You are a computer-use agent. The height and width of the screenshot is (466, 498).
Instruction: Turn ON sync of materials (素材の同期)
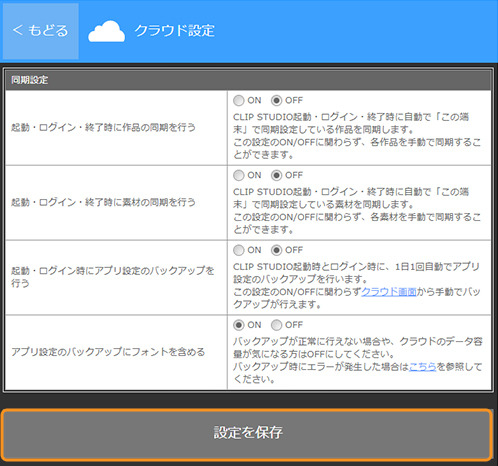(239, 175)
